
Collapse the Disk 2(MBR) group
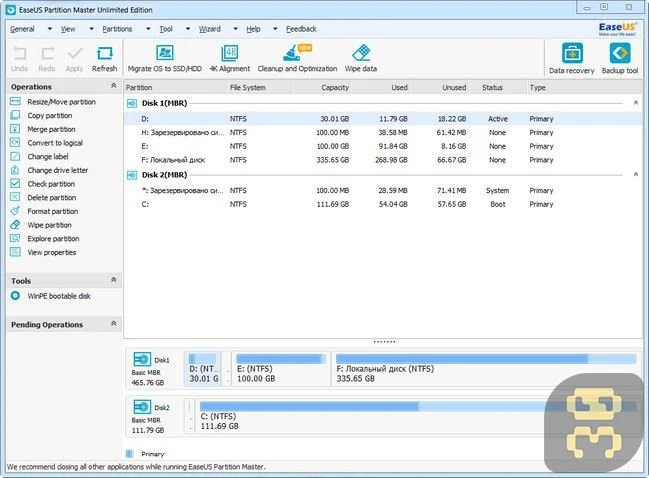tap(636, 175)
